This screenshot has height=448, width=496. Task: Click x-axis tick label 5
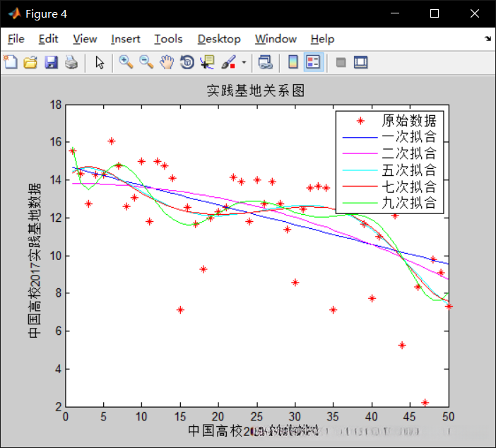tap(103, 417)
